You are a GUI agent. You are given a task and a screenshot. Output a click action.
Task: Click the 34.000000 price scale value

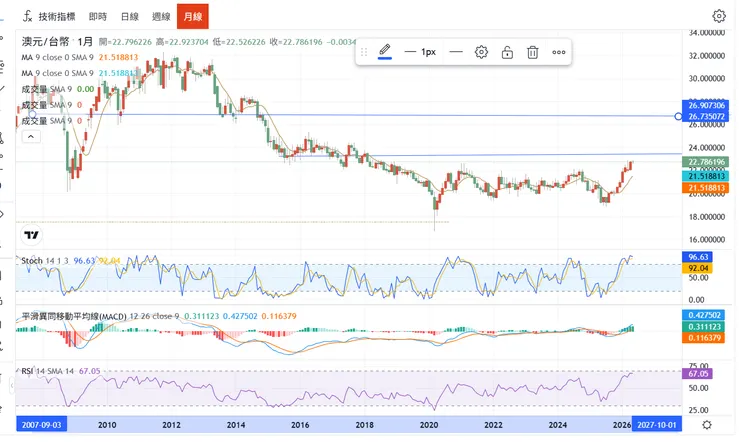(706, 33)
